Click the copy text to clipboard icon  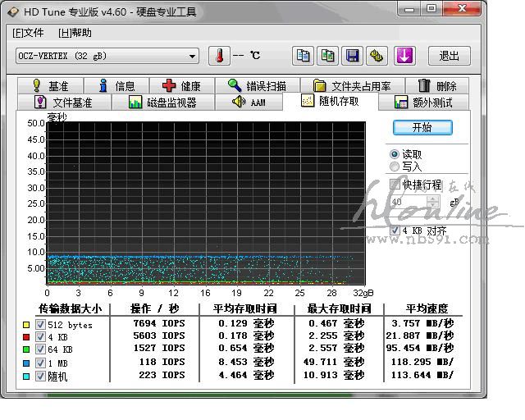[304, 56]
